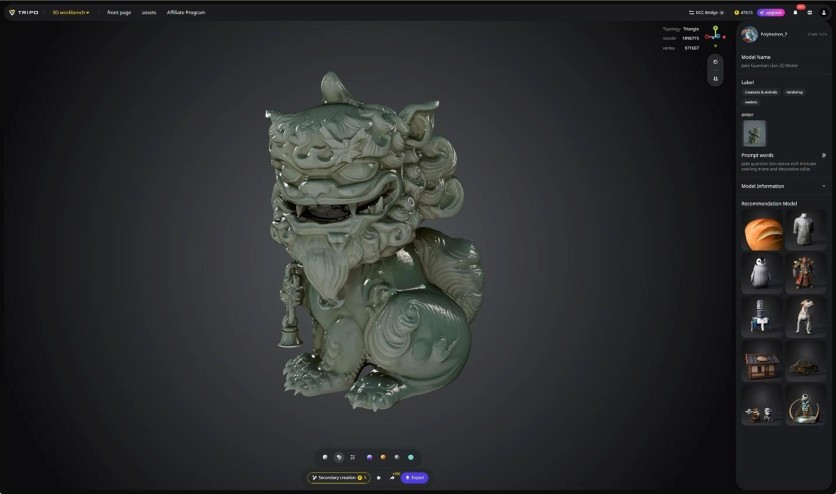Image resolution: width=836 pixels, height=494 pixels.
Task: Go to the front page menu item
Action: (119, 12)
